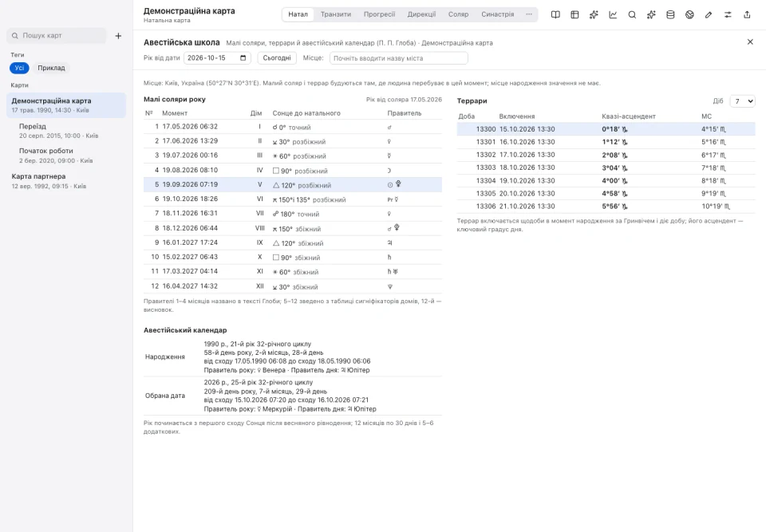Select Демонстраційна карта in the sidebar
This screenshot has height=532, width=766.
[66, 105]
